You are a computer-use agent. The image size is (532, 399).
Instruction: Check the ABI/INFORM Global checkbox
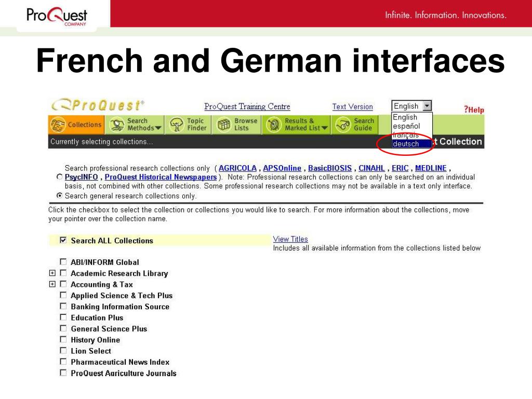tap(63, 262)
